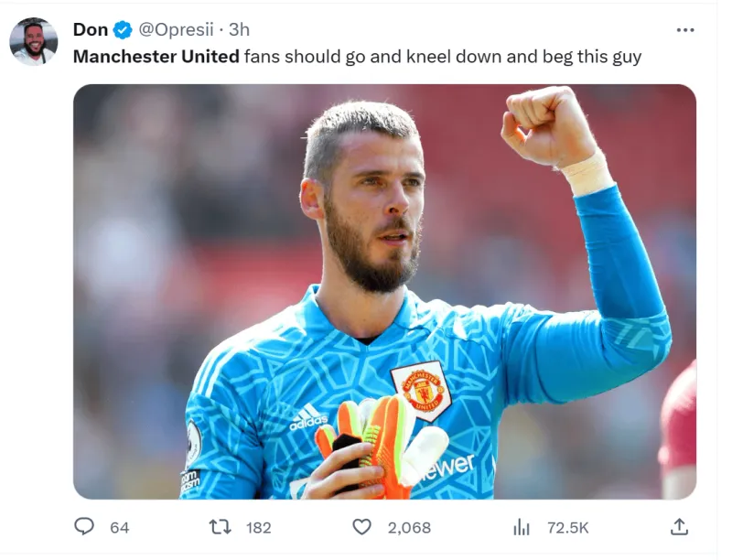Click the display name Don
This screenshot has width=732, height=560.
point(91,30)
